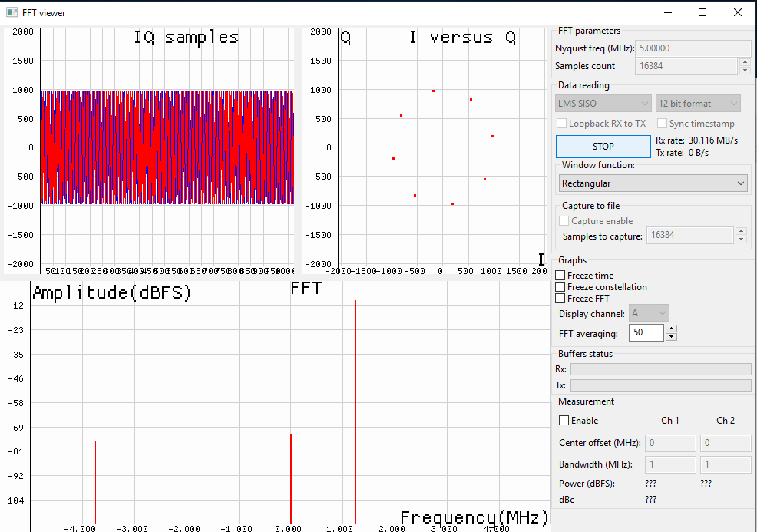Increment Samples count spinner up arrow
Screen dimensions: 757x532
tap(744, 62)
